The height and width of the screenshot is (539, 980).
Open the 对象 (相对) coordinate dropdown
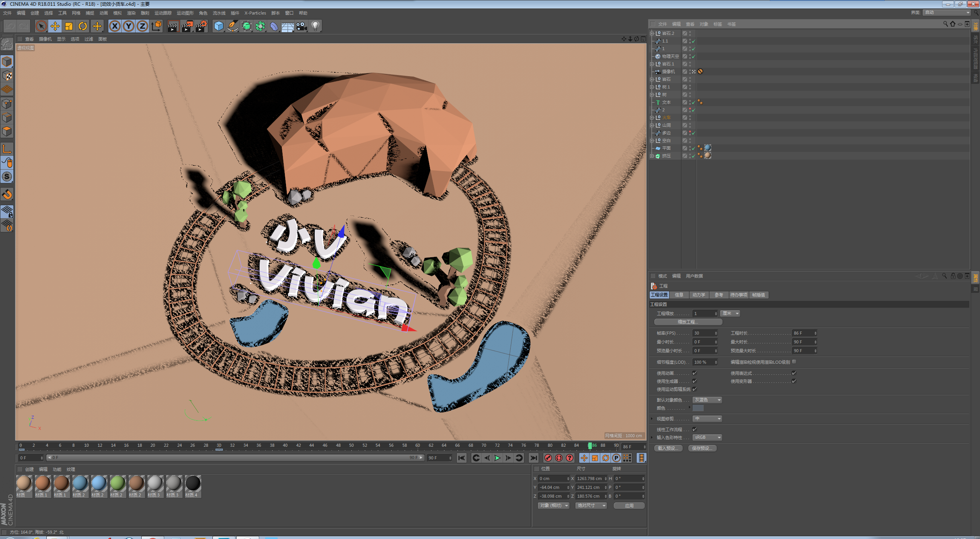(x=554, y=505)
